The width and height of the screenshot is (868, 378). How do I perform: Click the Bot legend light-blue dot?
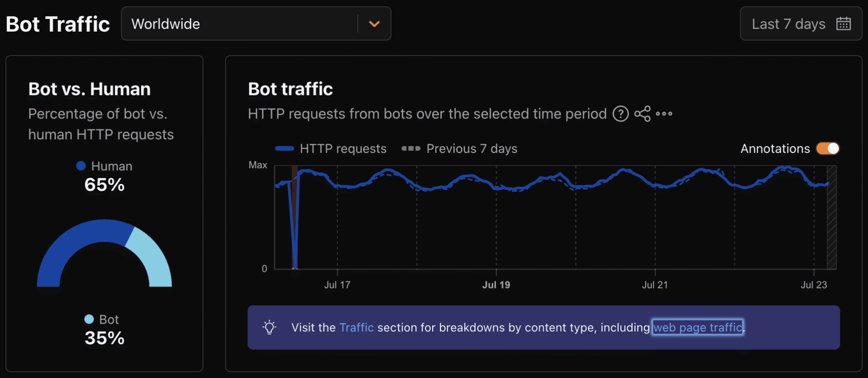click(x=89, y=319)
